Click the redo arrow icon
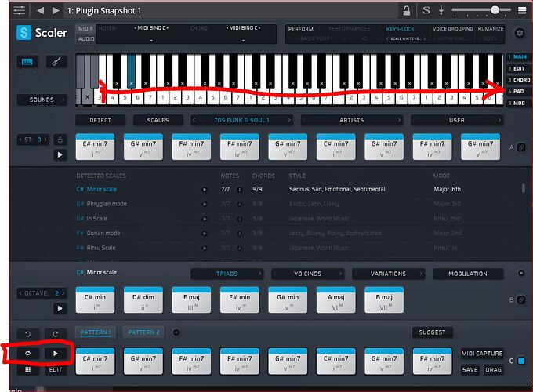Screen dimensions: 533x392 (x=56, y=334)
